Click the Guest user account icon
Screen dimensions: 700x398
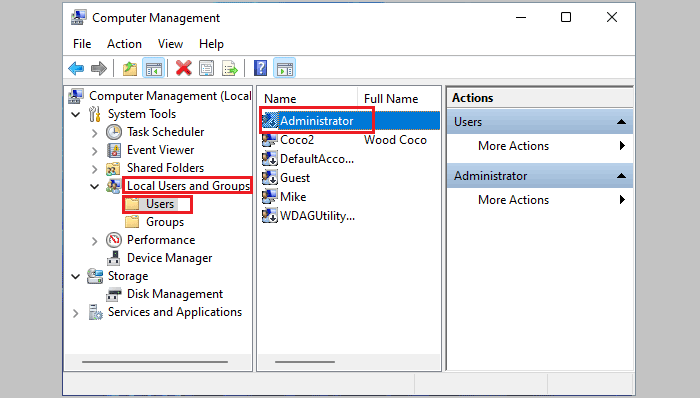[269, 178]
